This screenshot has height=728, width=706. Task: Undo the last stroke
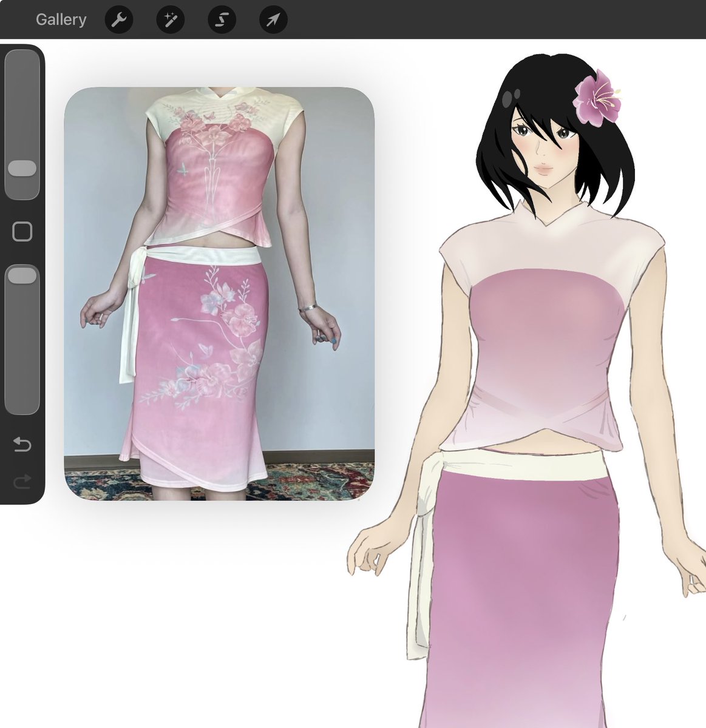pos(22,445)
